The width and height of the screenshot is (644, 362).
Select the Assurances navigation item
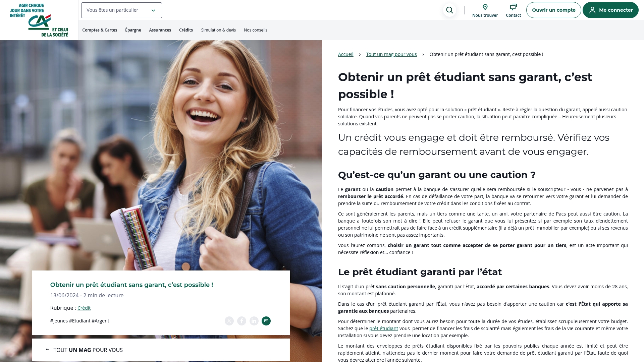[160, 30]
